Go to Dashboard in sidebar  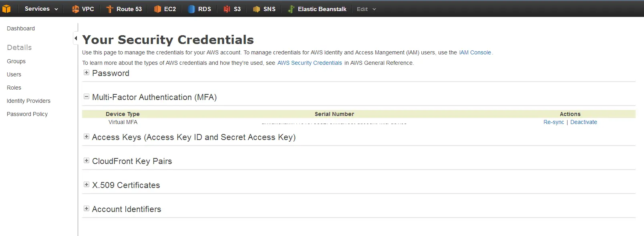click(21, 28)
